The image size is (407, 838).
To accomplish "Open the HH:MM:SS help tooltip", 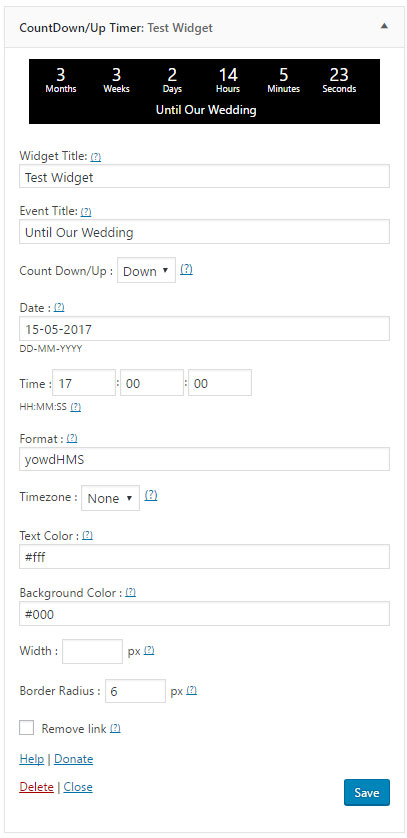I will coord(76,407).
